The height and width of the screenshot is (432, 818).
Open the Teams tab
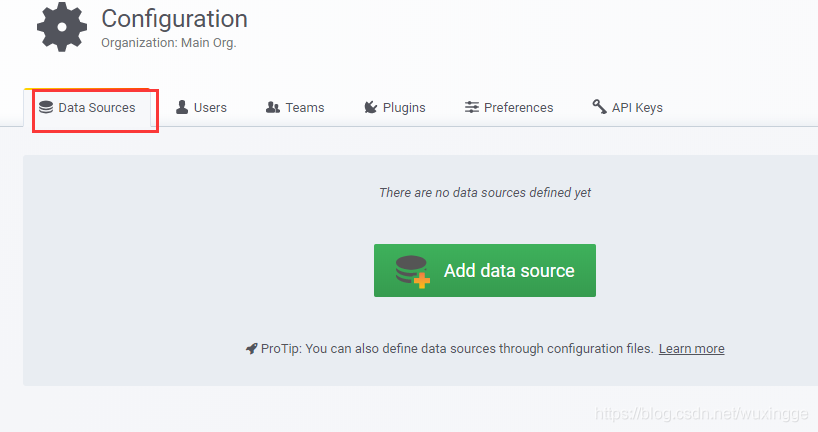click(x=305, y=107)
